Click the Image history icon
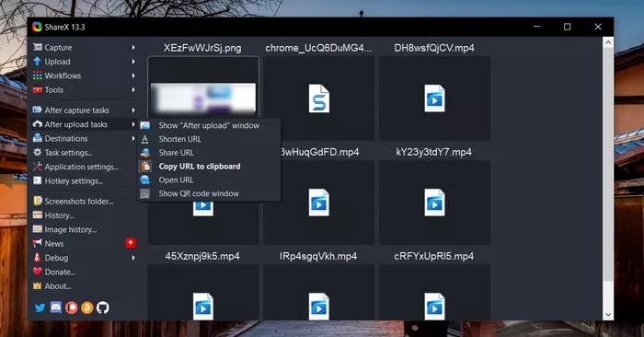644x337 pixels. 38,229
